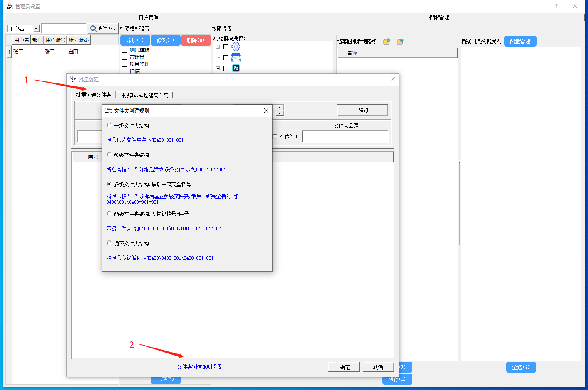Select 循环文件夹结构 radio option
Screen dimensions: 588x390
109,243
